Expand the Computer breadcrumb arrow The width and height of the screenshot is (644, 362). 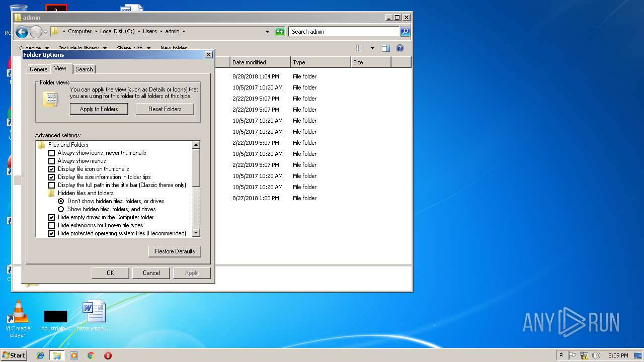pos(96,31)
